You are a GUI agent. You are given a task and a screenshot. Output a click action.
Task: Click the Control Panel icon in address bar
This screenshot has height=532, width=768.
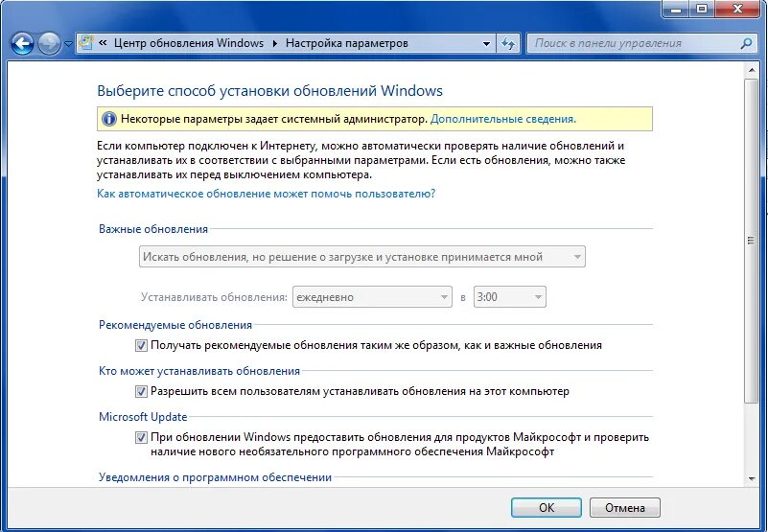click(x=86, y=42)
